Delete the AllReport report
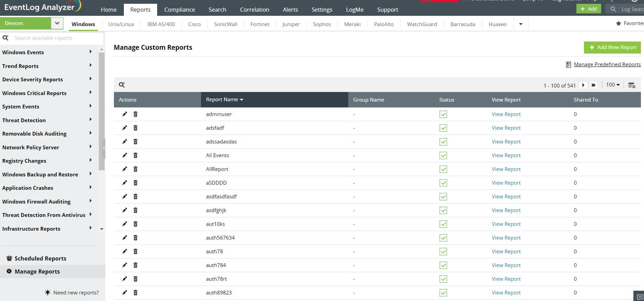This screenshot has height=301, width=644. coord(136,169)
